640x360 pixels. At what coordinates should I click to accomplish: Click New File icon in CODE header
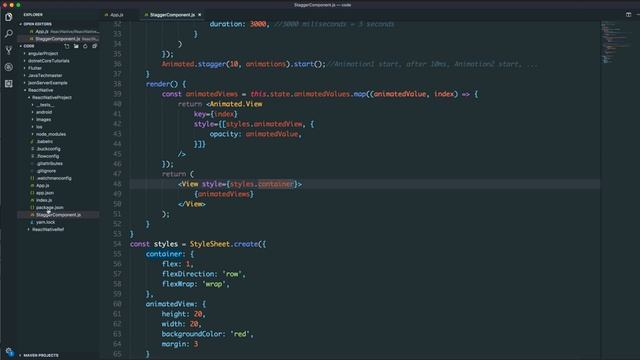click(x=67, y=46)
